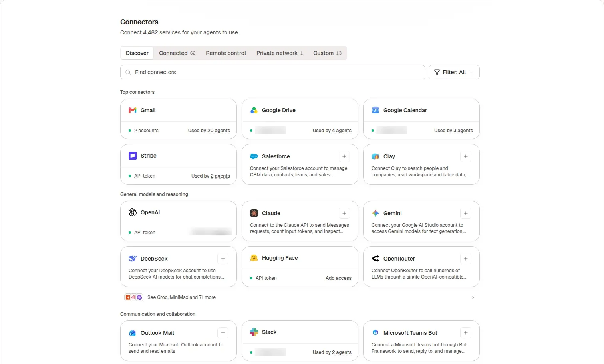Click the Salesforce cloud icon

[x=254, y=156]
